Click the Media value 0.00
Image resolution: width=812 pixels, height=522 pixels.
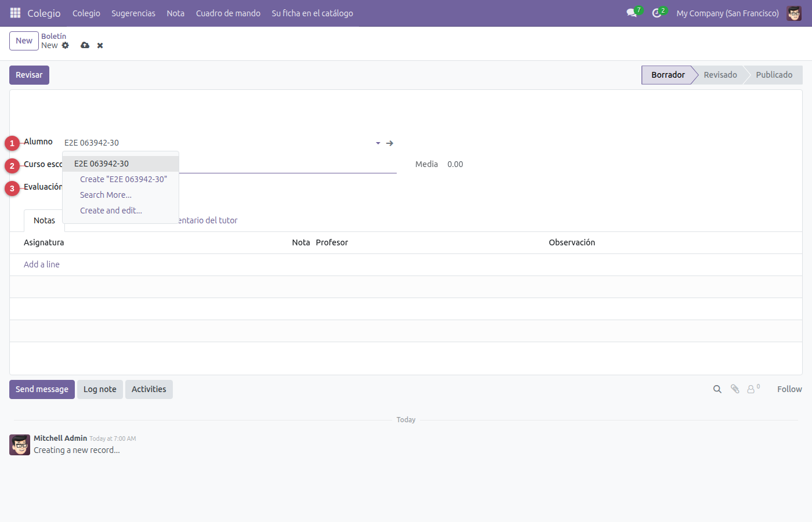pos(455,164)
